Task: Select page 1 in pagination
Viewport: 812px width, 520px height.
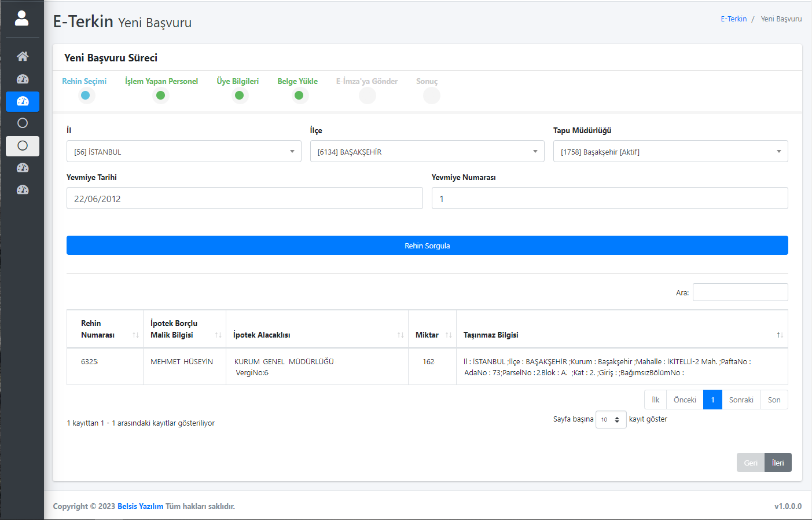Action: [712, 400]
